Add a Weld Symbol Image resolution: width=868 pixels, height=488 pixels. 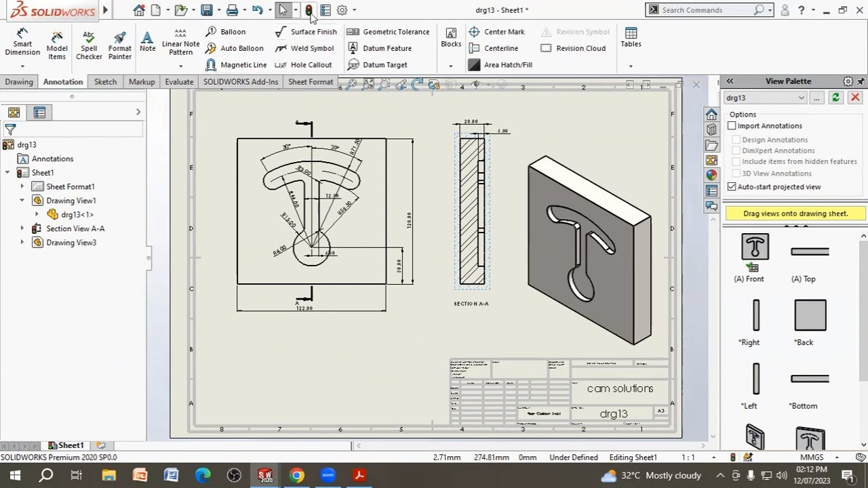304,48
